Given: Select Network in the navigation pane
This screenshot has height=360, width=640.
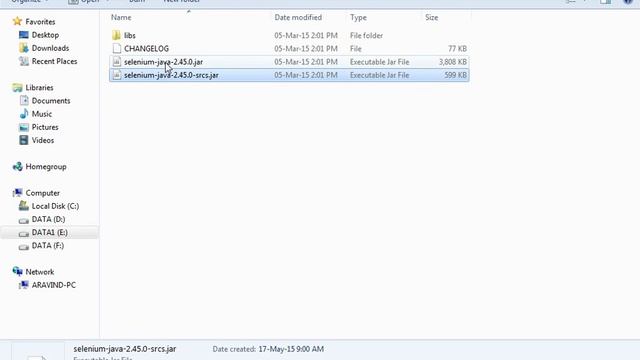Looking at the screenshot, I should coord(40,272).
